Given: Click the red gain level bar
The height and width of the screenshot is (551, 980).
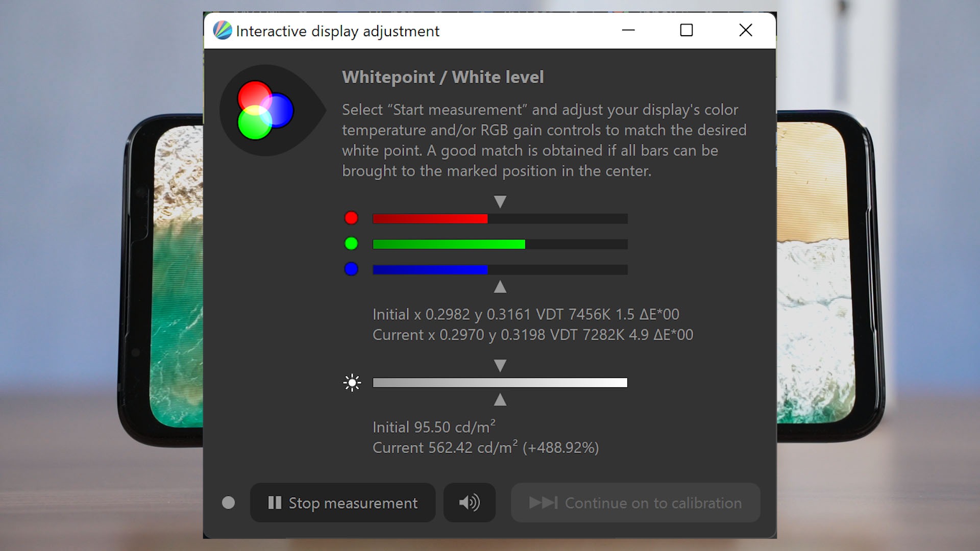Looking at the screenshot, I should 500,219.
